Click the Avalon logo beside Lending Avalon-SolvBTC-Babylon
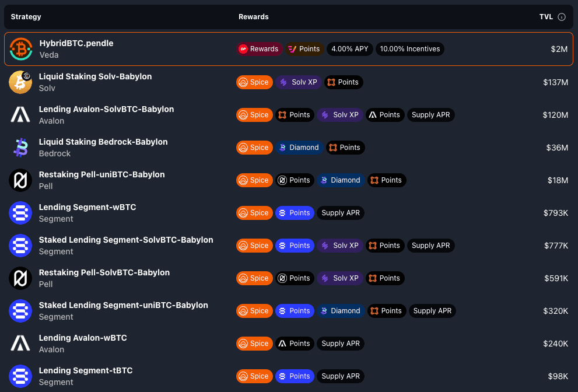The height and width of the screenshot is (392, 578). tap(20, 115)
